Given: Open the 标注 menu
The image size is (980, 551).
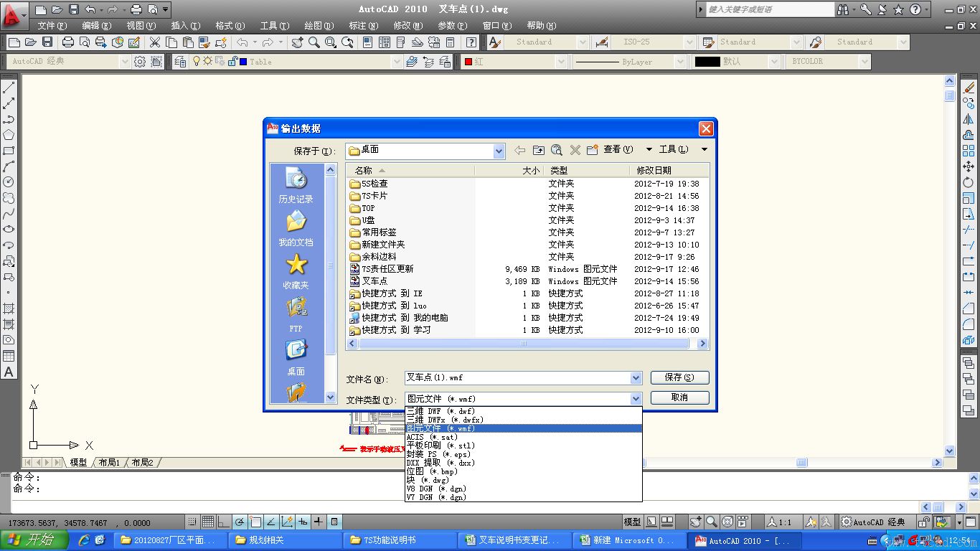Looking at the screenshot, I should click(363, 26).
